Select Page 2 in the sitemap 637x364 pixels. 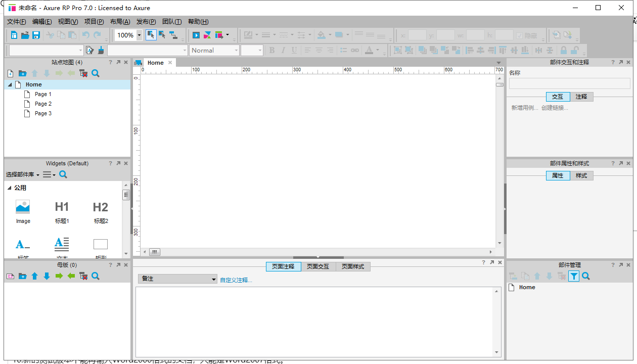click(x=43, y=104)
